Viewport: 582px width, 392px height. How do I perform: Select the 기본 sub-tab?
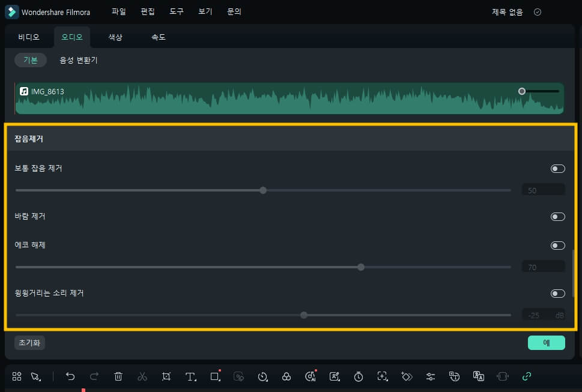(31, 60)
